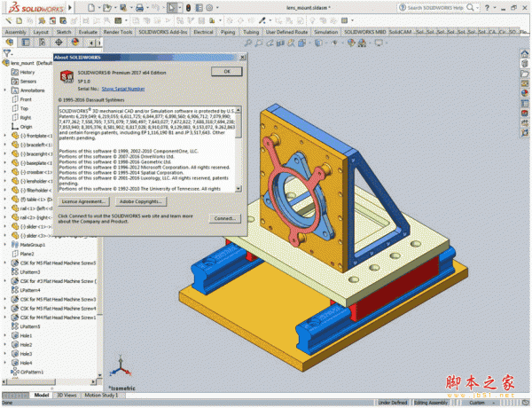
Task: Expand the MateGroup1 tree node
Action: 4,245
